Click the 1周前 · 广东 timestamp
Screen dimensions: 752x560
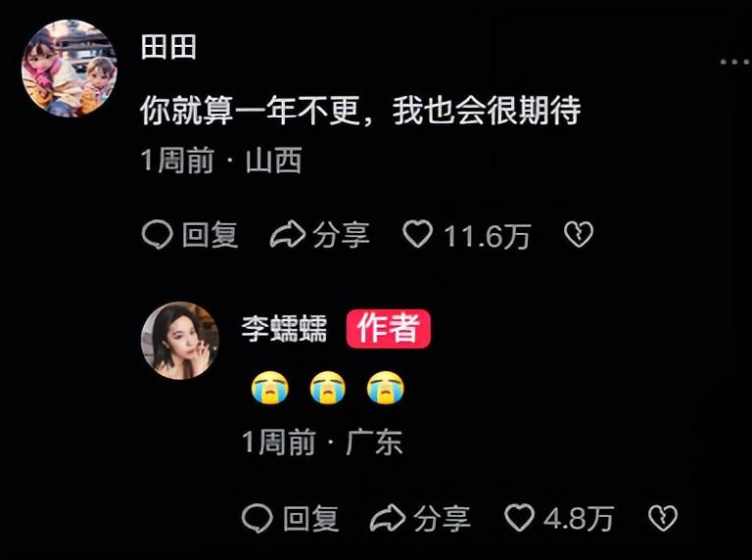tap(322, 443)
